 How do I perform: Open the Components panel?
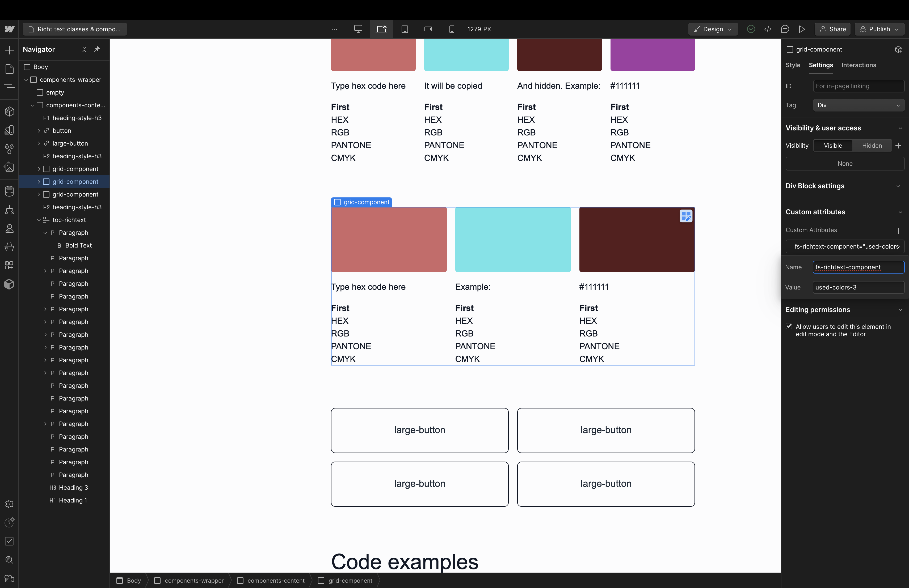click(9, 112)
